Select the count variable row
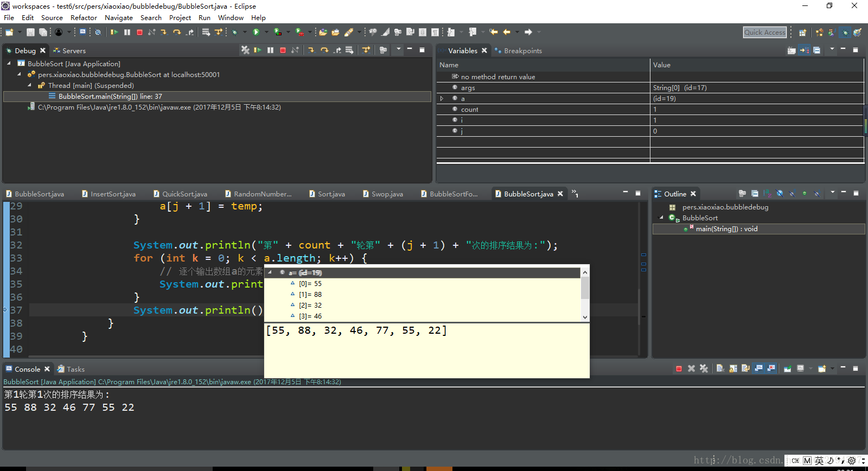This screenshot has height=471, width=868. tap(650, 109)
